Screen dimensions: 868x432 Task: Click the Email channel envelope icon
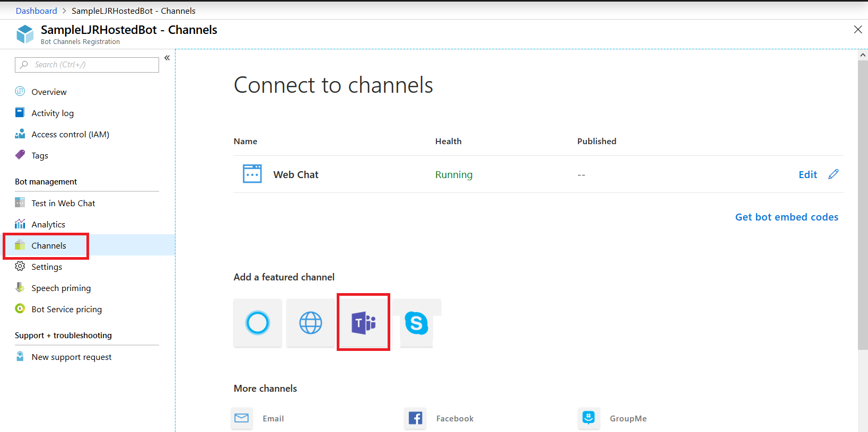[x=242, y=418]
